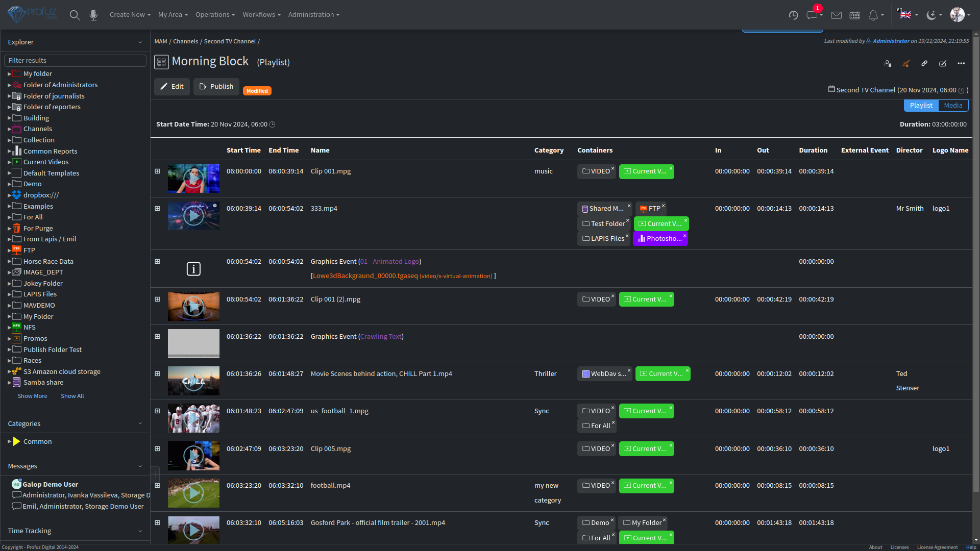
Task: Open the mail envelope icon
Action: tap(836, 15)
